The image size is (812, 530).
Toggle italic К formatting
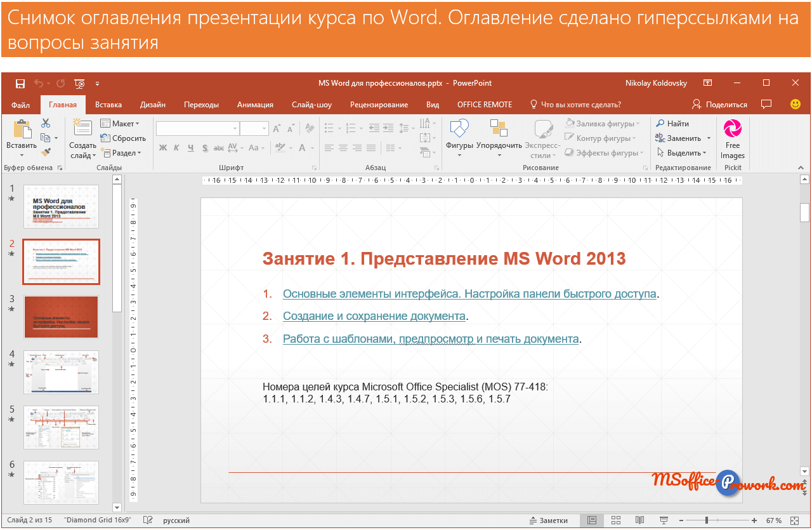(176, 148)
